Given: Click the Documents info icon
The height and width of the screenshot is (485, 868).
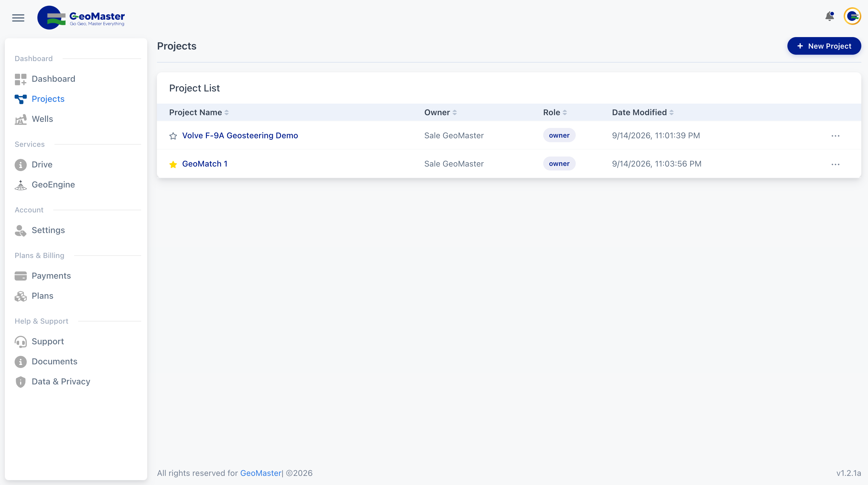Looking at the screenshot, I should 21,362.
